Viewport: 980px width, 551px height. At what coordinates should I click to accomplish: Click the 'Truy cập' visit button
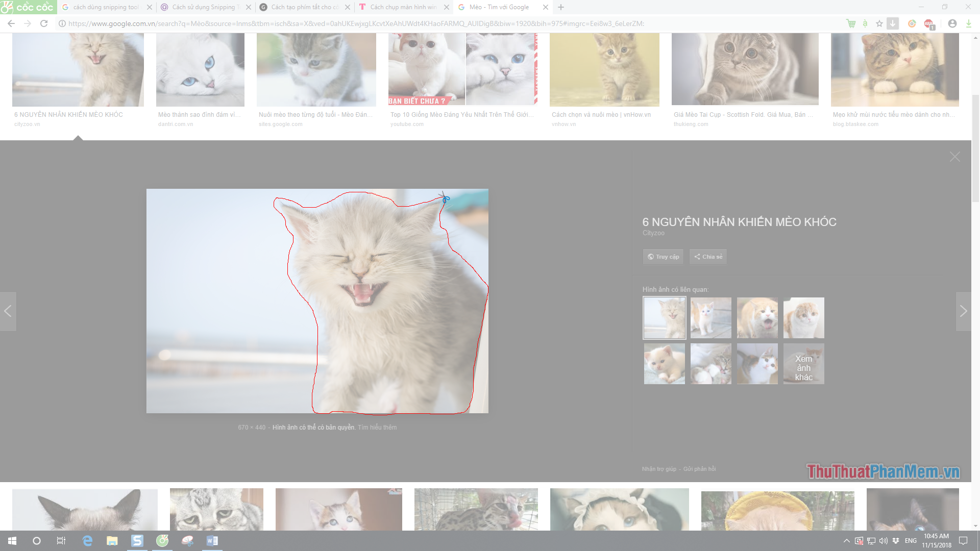pyautogui.click(x=663, y=257)
